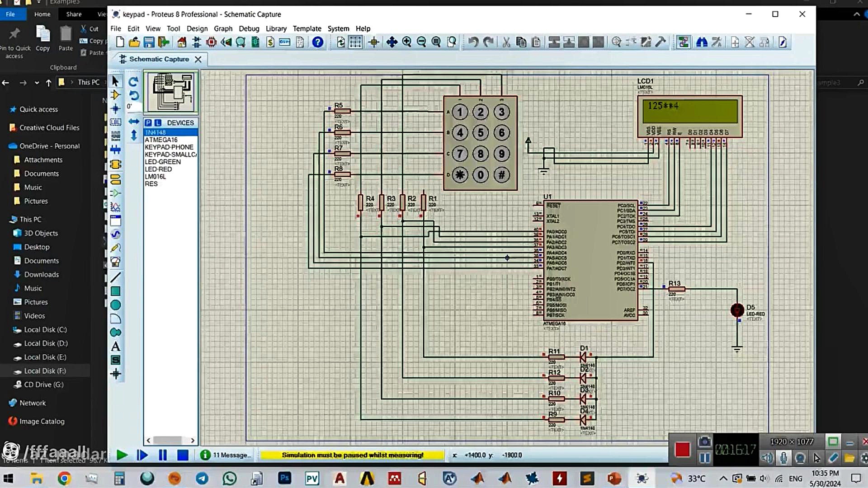Click the X-mirror horizontal flip icon

133,122
